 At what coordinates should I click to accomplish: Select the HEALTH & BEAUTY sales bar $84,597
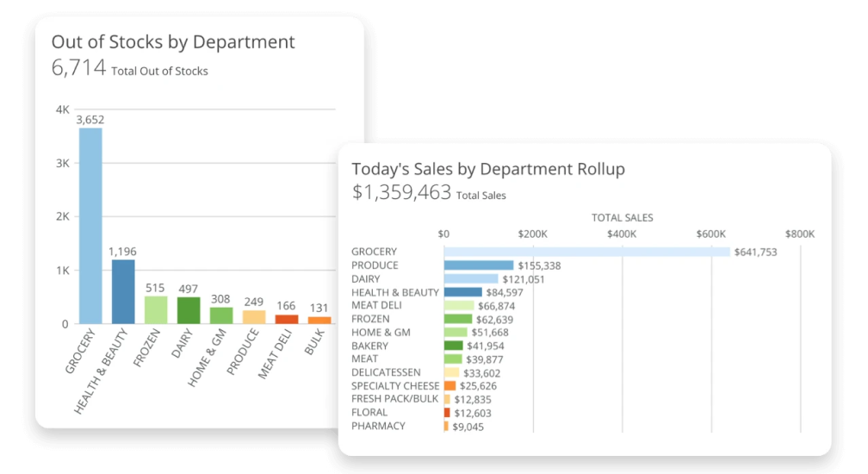click(462, 292)
